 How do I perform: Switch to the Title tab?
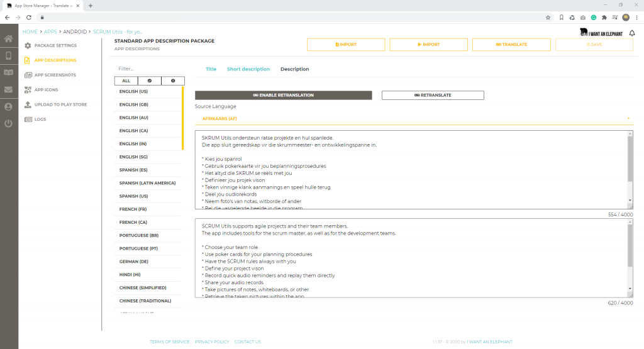tap(211, 69)
